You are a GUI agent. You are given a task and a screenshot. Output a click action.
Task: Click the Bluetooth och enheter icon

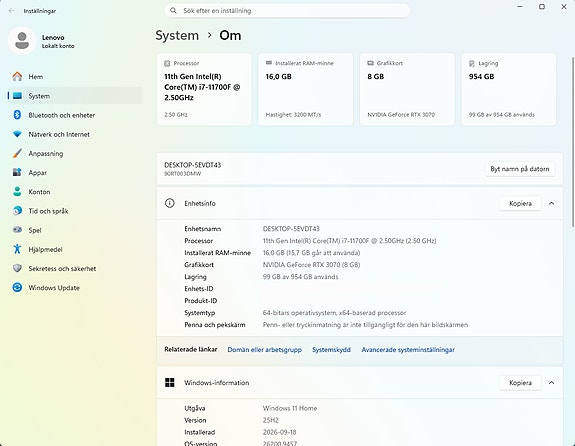[17, 115]
